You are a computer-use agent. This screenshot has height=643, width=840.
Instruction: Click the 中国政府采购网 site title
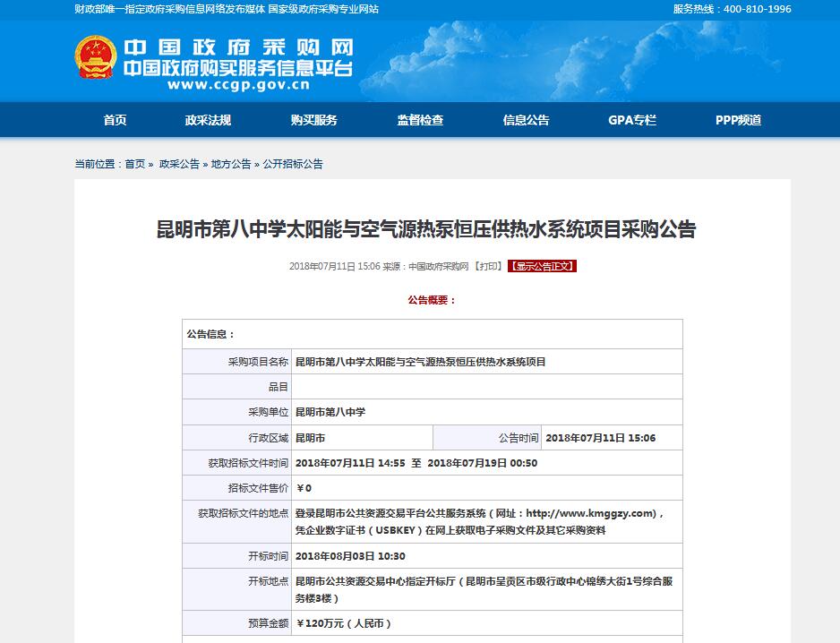coord(238,47)
